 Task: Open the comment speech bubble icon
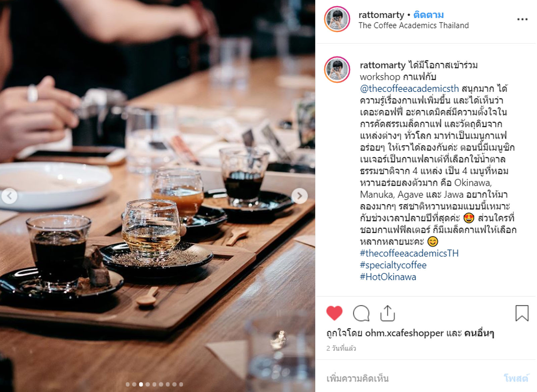tap(361, 314)
